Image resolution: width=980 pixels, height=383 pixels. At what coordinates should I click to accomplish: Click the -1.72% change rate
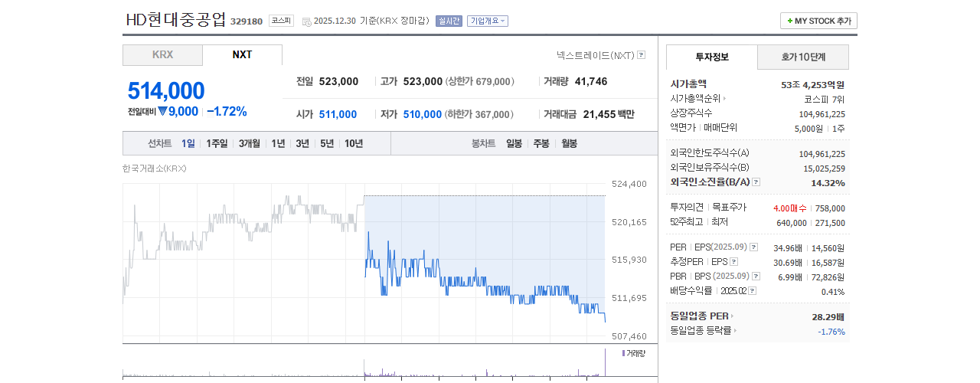click(227, 111)
